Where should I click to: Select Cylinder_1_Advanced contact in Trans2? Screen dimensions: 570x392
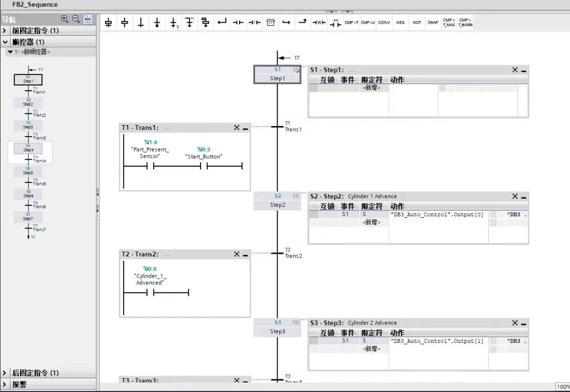(x=150, y=292)
